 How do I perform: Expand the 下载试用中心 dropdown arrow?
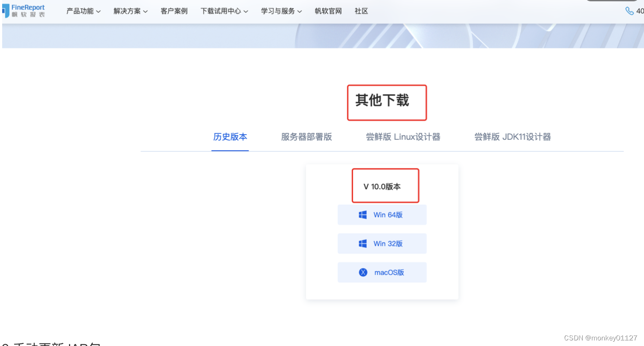(x=246, y=12)
